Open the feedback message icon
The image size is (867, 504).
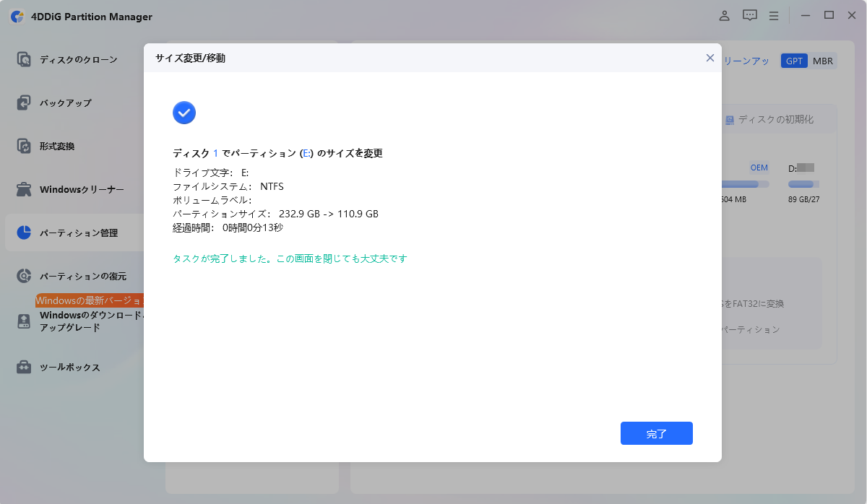click(749, 15)
